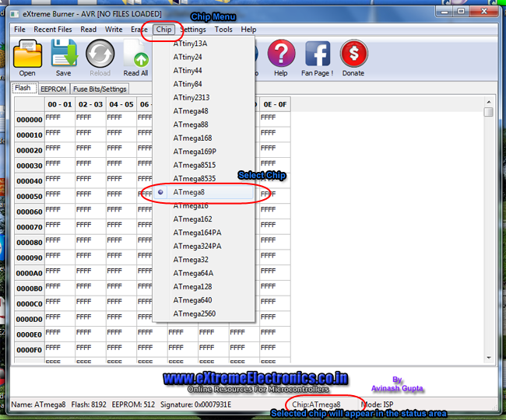Choose ATmega640 in the chip list
The height and width of the screenshot is (420, 506).
coord(203,300)
